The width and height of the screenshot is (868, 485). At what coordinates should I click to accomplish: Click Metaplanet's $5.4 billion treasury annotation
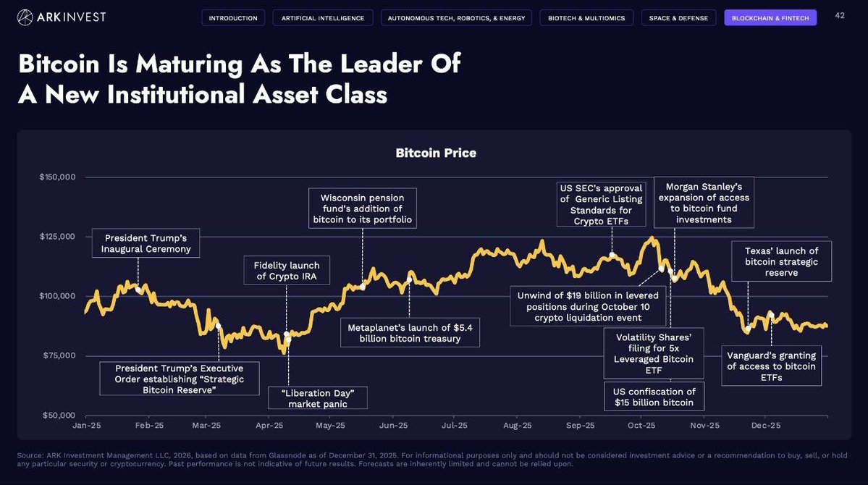[x=410, y=333]
